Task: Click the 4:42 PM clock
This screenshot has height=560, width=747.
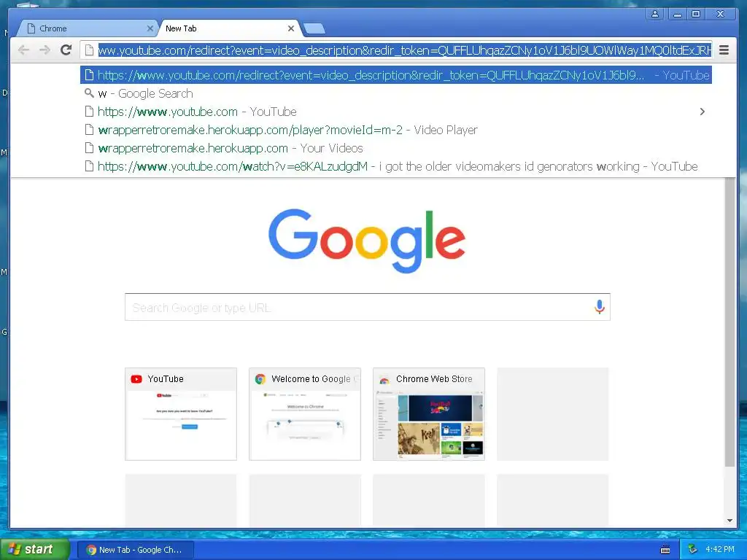Action: click(720, 549)
